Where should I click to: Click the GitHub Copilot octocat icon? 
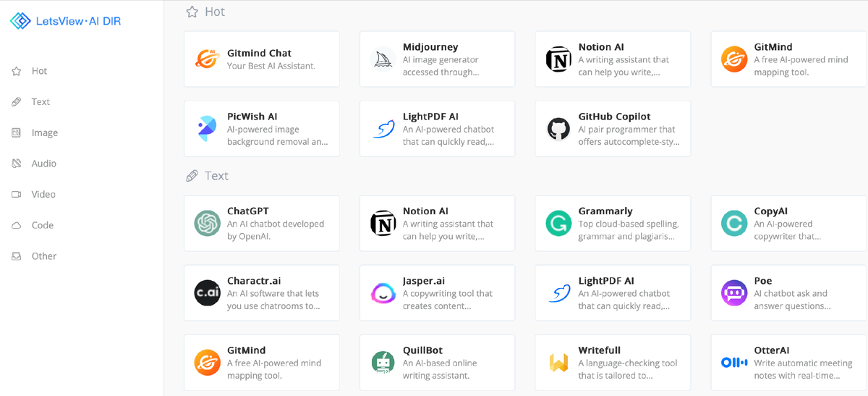558,129
